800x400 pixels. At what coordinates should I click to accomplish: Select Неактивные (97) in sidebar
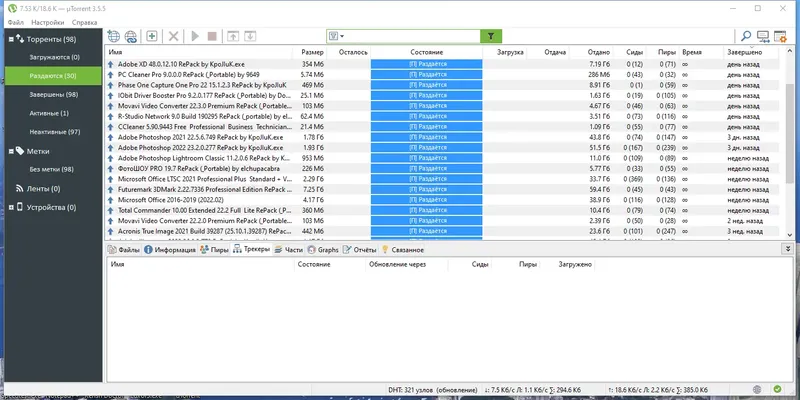pos(55,132)
